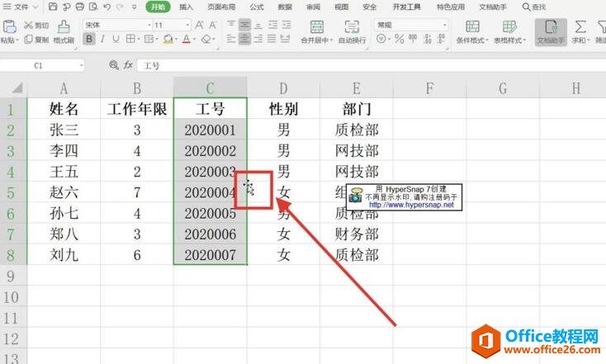Open the font color dropdown arrow
606x364 pixels.
(x=194, y=39)
